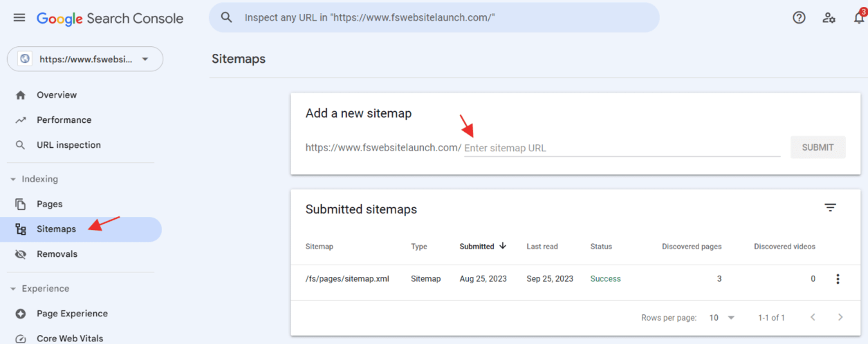
Task: Open three-dot menu for sitemap.xml row
Action: (x=838, y=279)
